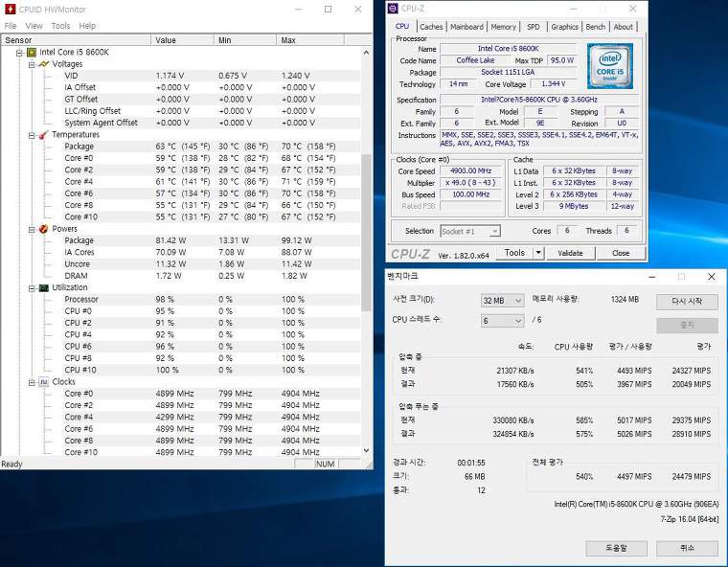Click the Core Voltage 1.344 V field
The height and width of the screenshot is (567, 728).
tap(553, 84)
